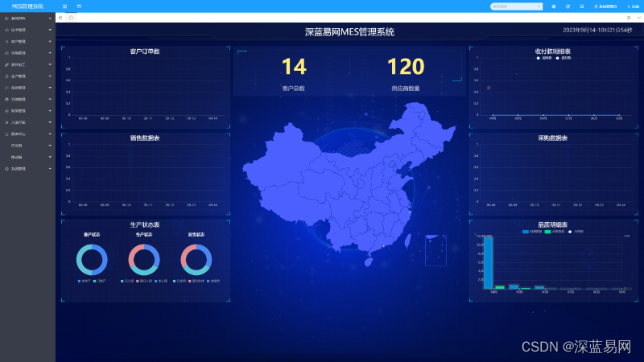Click the 生产管理 sidebar icon

[6, 76]
